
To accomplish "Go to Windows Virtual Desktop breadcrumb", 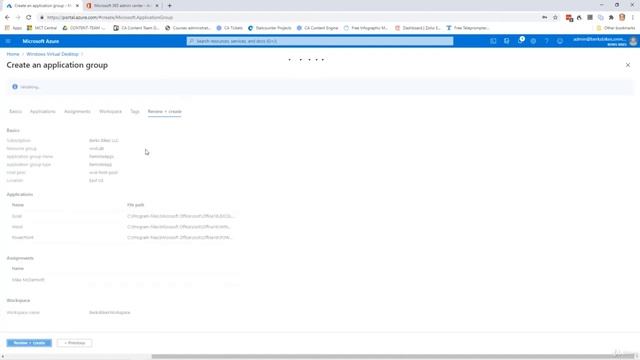I will (52, 54).
